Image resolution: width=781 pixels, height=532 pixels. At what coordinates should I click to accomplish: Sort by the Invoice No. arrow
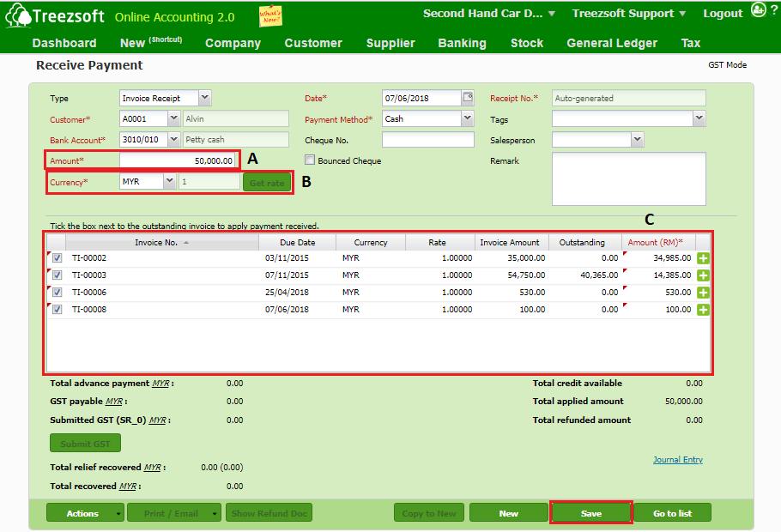(x=186, y=243)
